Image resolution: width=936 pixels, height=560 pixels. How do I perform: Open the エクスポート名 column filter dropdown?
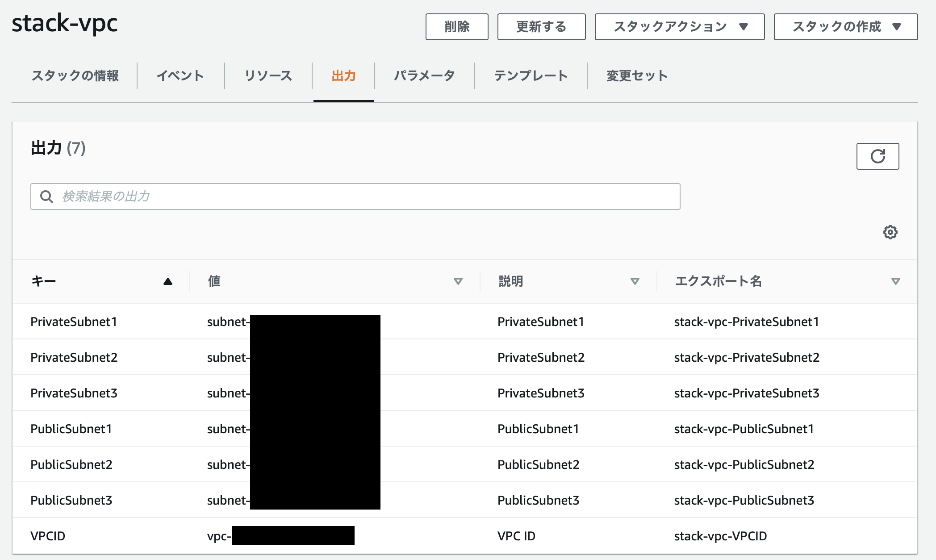[x=895, y=281]
